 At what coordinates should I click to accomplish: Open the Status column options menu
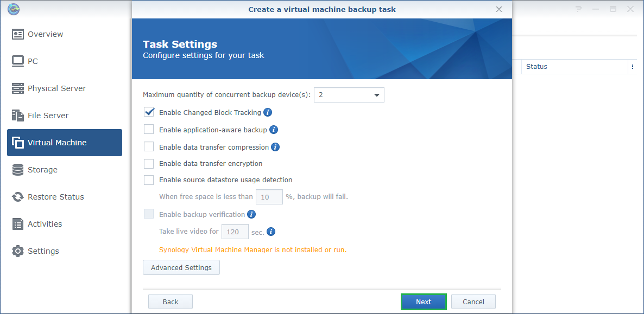632,67
